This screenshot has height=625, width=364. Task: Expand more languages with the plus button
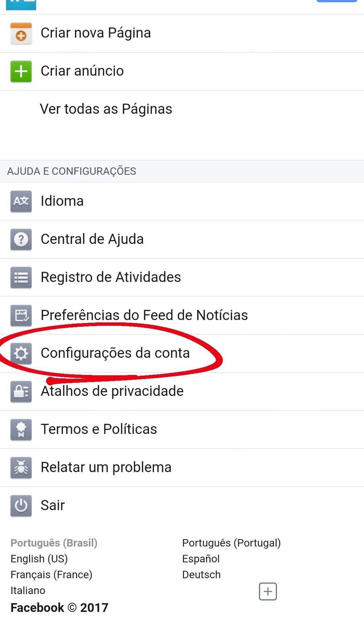[268, 591]
